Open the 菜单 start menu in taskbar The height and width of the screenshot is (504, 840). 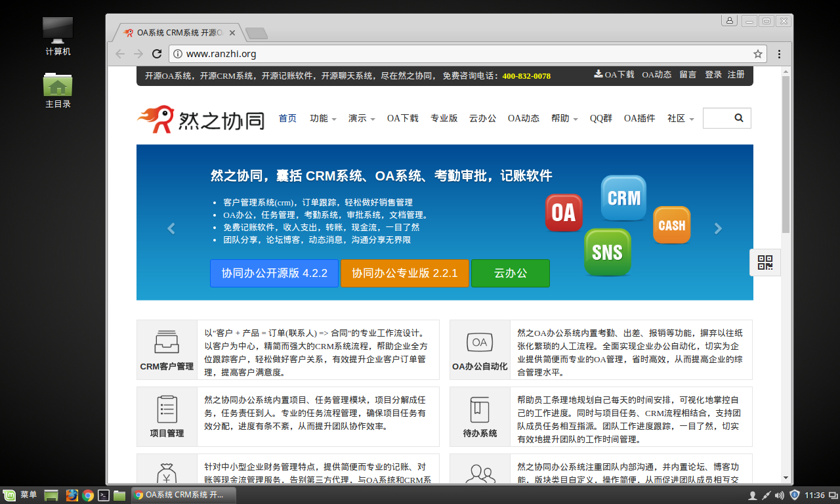20,495
